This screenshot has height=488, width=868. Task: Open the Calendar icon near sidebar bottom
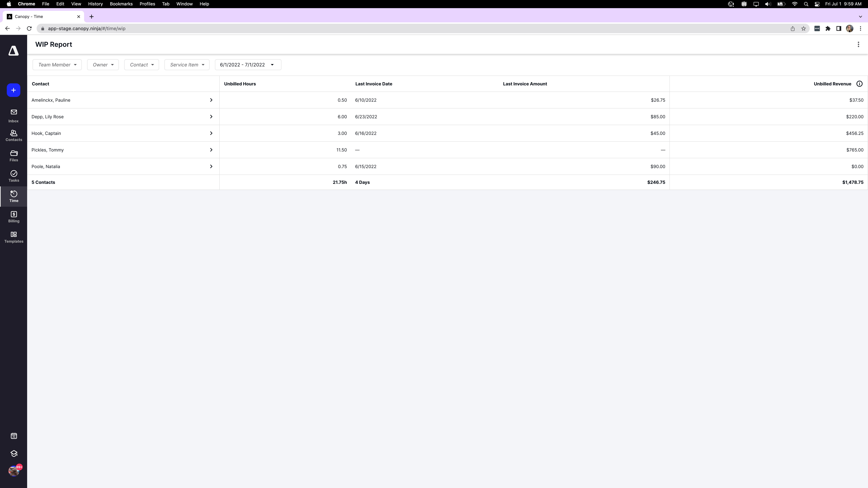(14, 435)
